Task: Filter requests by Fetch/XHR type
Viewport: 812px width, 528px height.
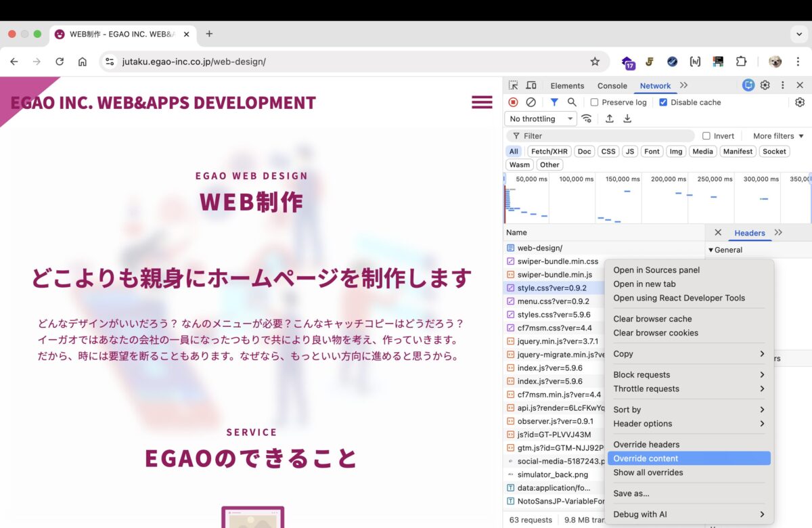Action: point(549,152)
